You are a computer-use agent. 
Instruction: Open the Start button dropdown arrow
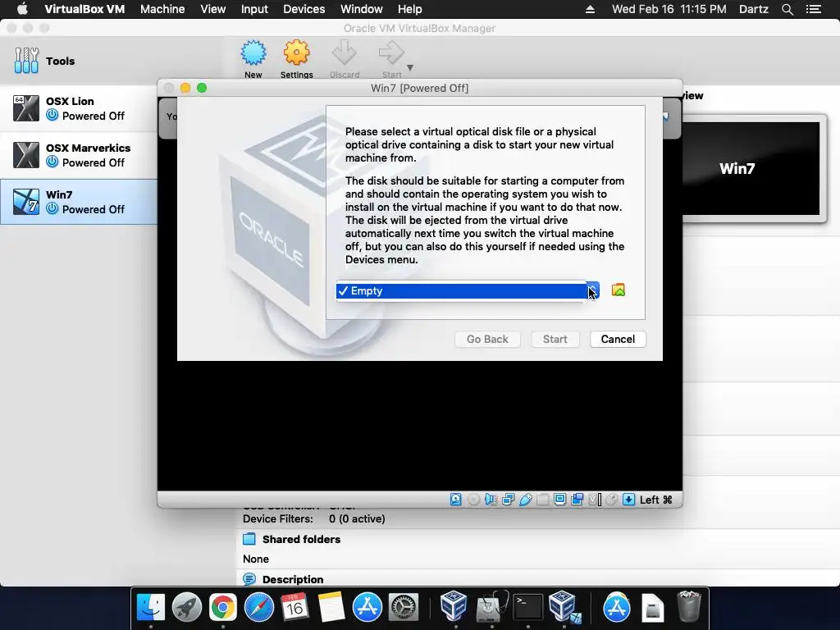tap(410, 68)
